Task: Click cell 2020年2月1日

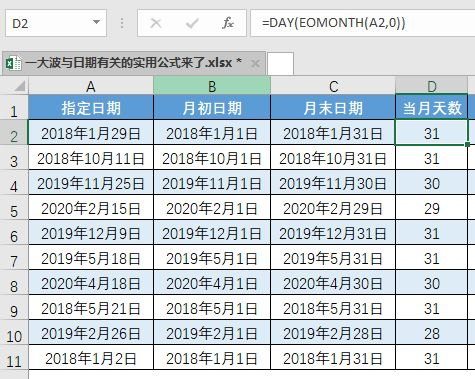Action: click(212, 208)
